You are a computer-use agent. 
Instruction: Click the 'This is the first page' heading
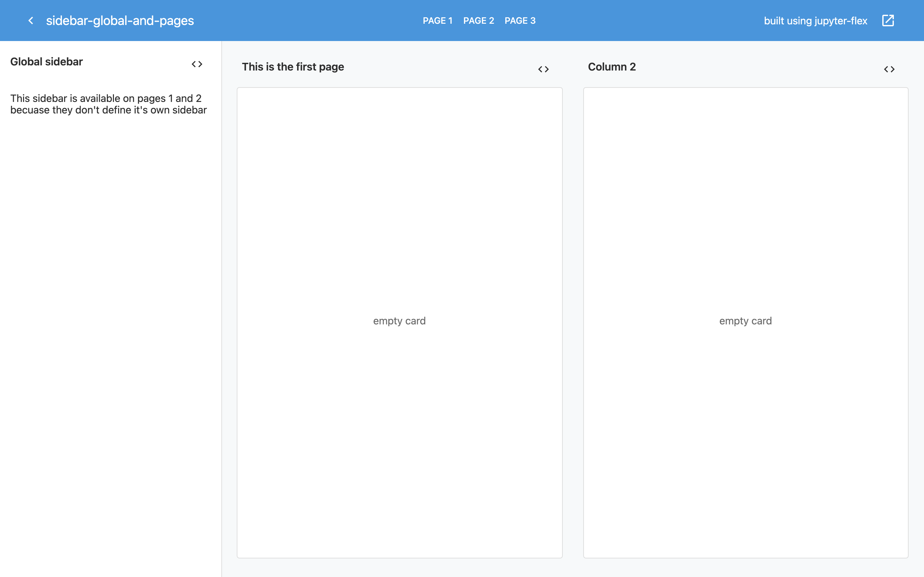293,67
